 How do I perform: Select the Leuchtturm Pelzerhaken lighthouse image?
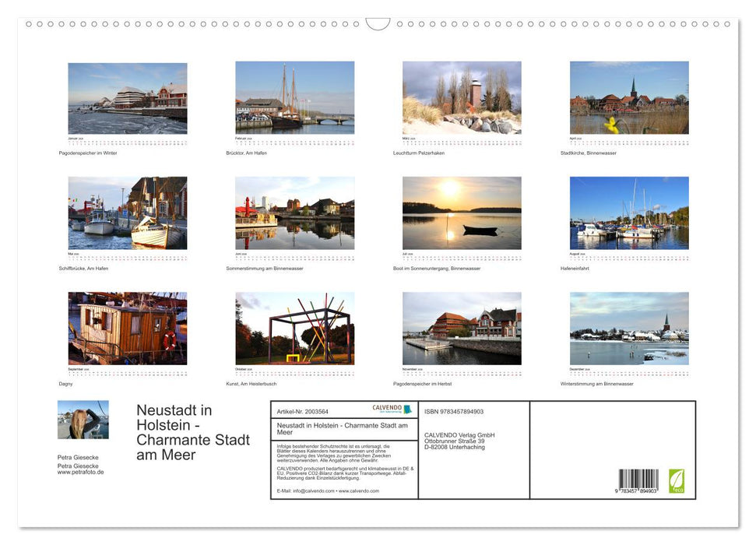[461, 97]
